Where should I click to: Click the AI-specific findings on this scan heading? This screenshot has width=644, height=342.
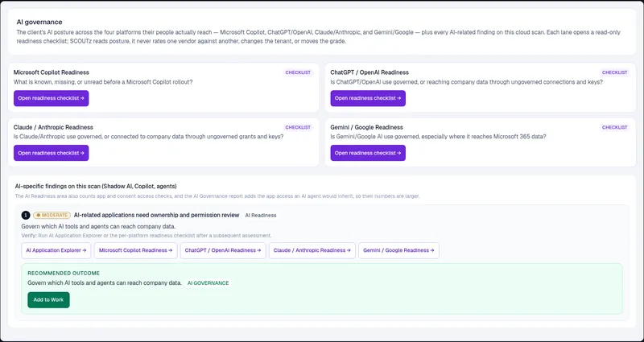96,187
